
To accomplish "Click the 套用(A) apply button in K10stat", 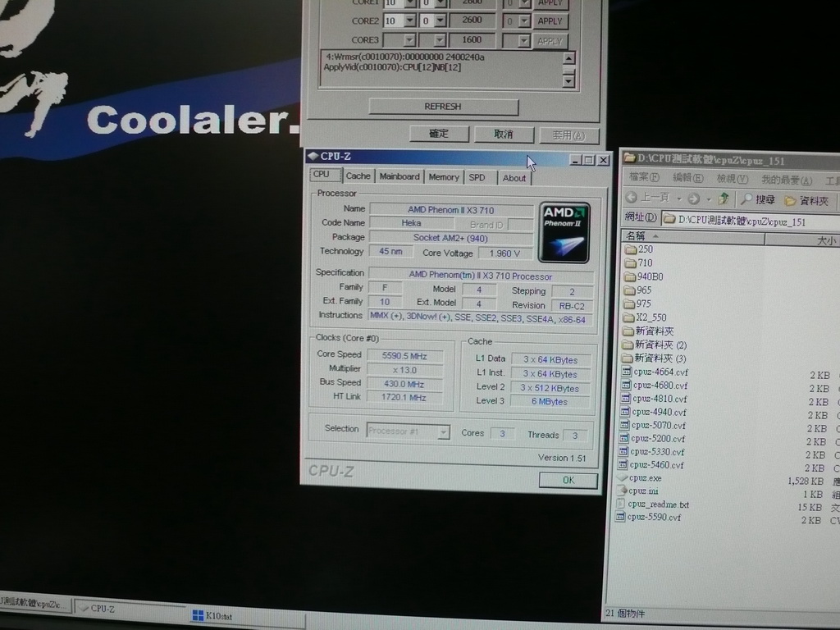I will point(569,135).
